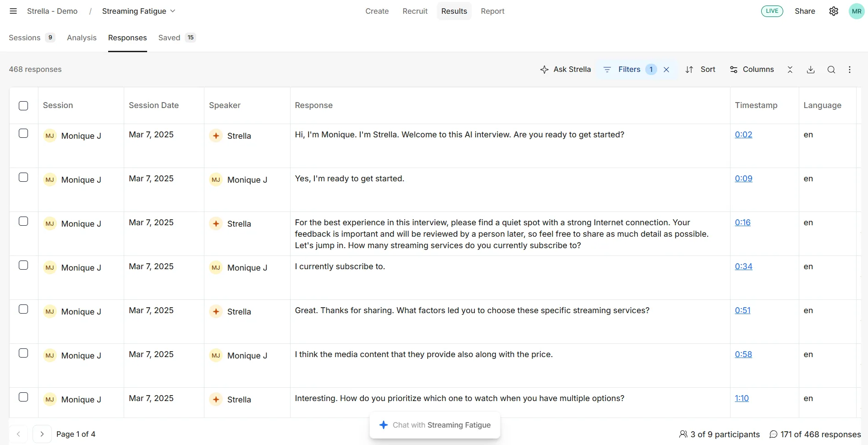This screenshot has height=445, width=868.
Task: Open the MR user avatar menu
Action: click(857, 11)
